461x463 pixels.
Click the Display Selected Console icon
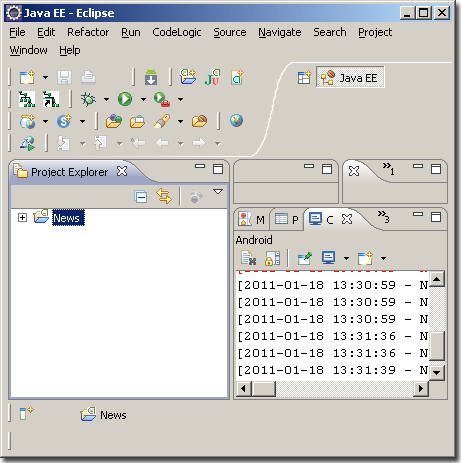tap(329, 258)
